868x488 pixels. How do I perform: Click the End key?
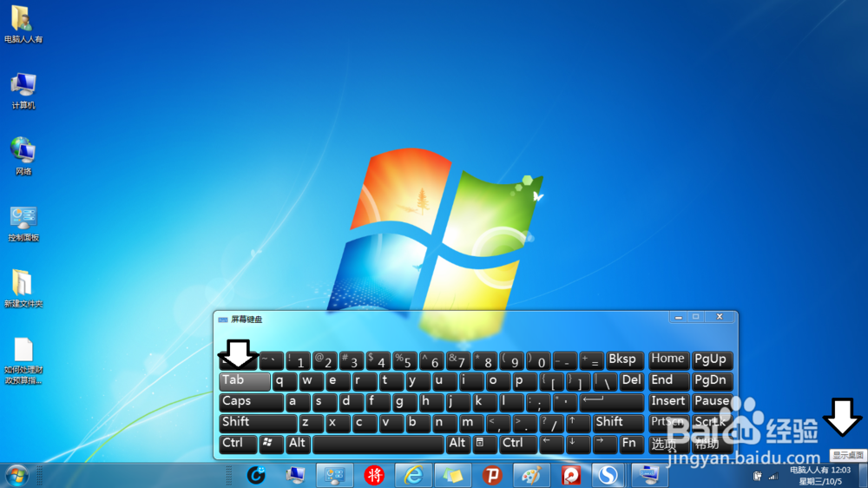(668, 381)
